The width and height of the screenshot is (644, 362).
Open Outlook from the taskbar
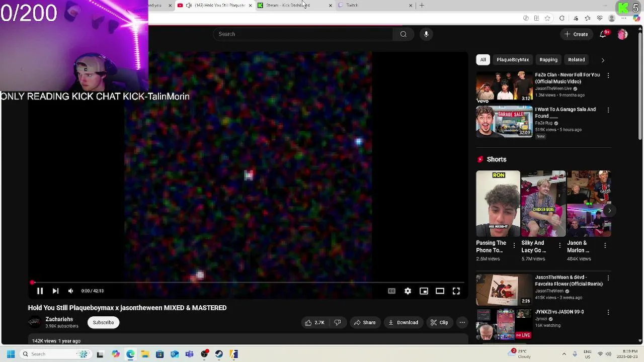pyautogui.click(x=175, y=354)
